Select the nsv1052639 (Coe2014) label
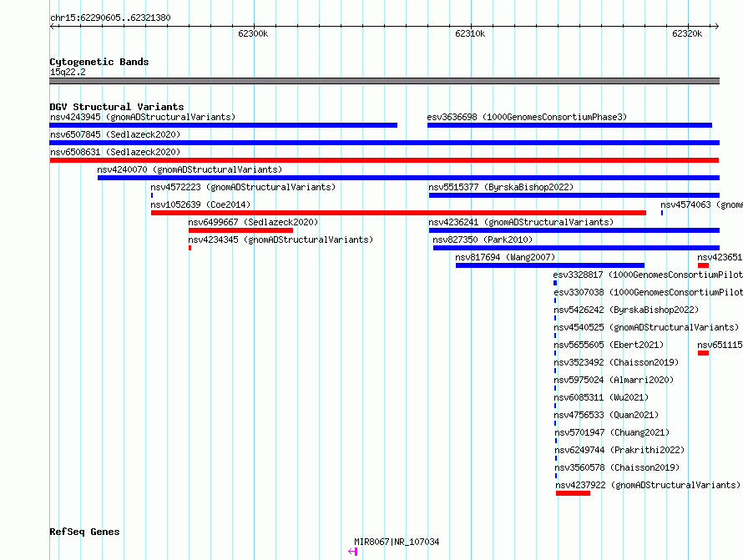This screenshot has width=743, height=560. pos(200,204)
